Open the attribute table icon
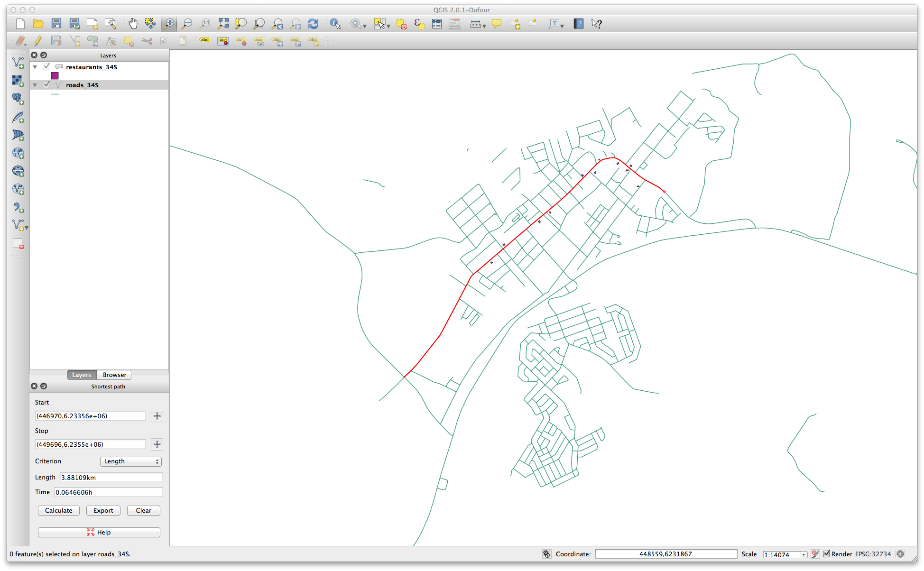Image resolution: width=924 pixels, height=571 pixels. tap(437, 23)
